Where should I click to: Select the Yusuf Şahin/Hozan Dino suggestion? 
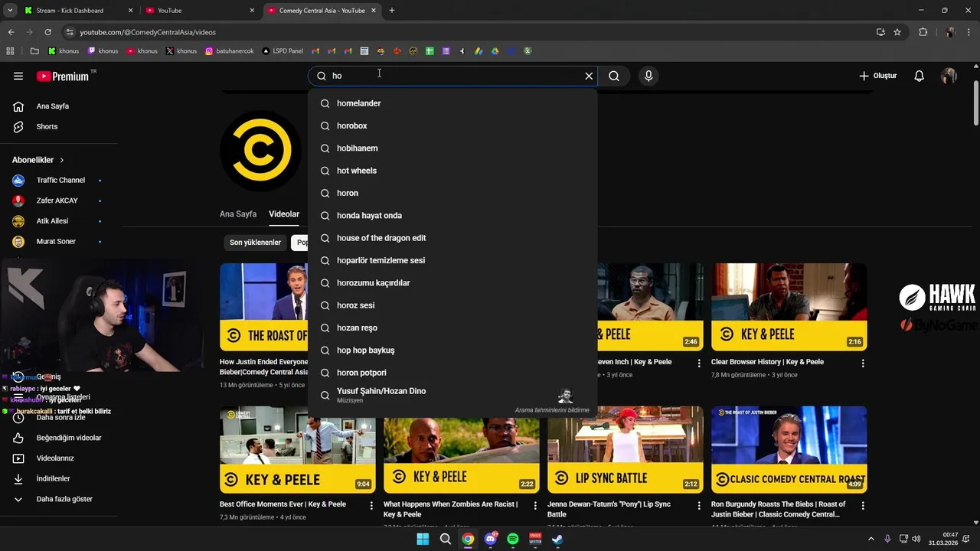452,395
